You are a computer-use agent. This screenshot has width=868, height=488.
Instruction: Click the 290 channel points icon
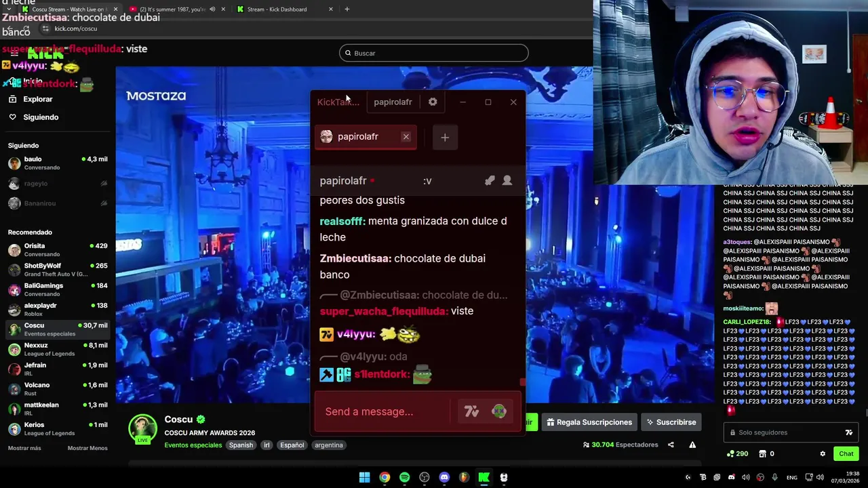point(730,453)
